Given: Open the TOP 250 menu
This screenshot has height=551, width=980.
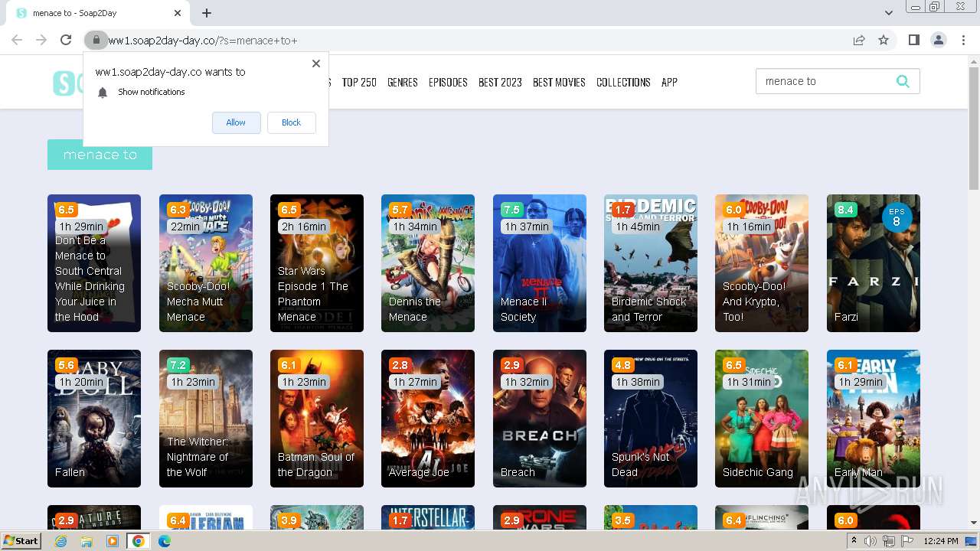Looking at the screenshot, I should click(359, 82).
